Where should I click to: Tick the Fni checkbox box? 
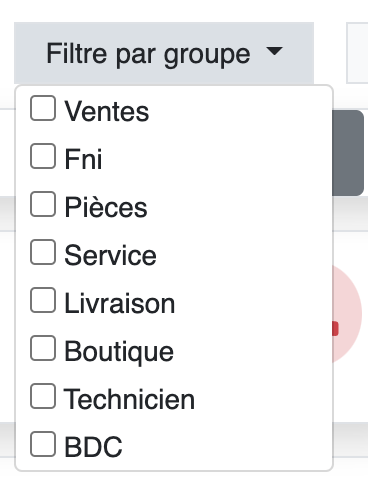point(43,156)
